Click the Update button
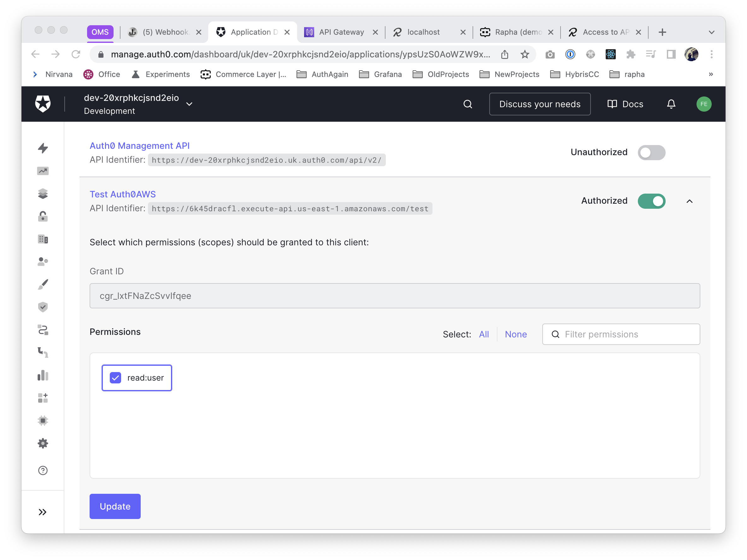Image resolution: width=747 pixels, height=560 pixels. pyautogui.click(x=115, y=506)
